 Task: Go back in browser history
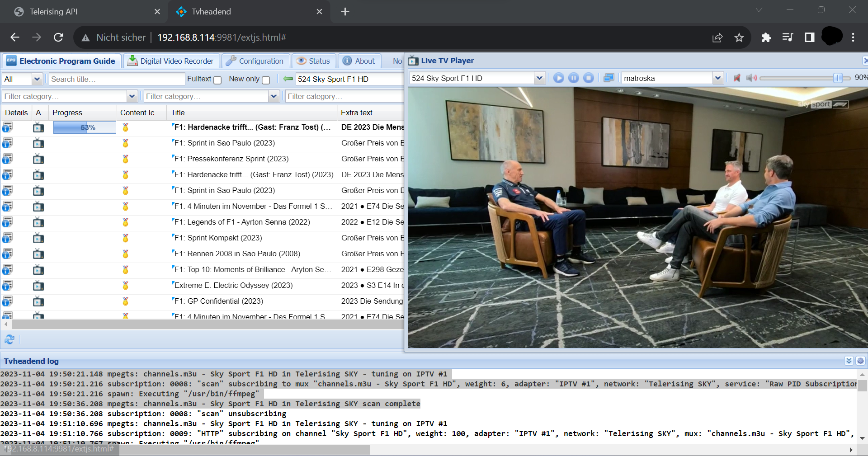pyautogui.click(x=15, y=38)
